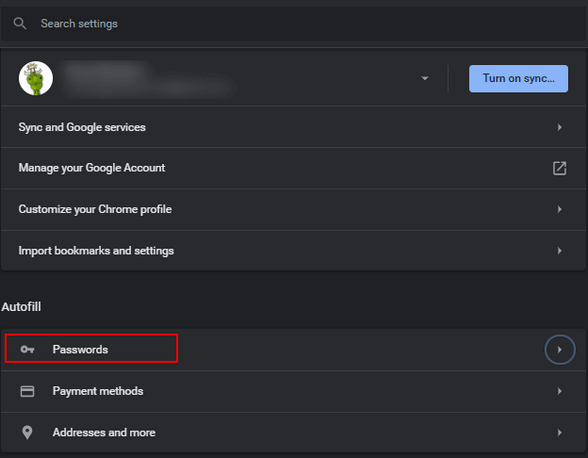Open Addresses and more
The height and width of the screenshot is (458, 588).
293,432
